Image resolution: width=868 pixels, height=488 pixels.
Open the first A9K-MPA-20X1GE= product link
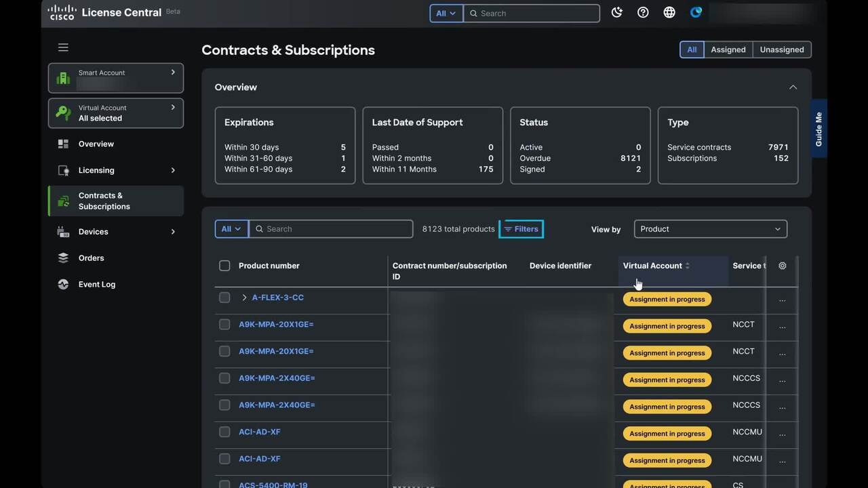[x=276, y=324]
